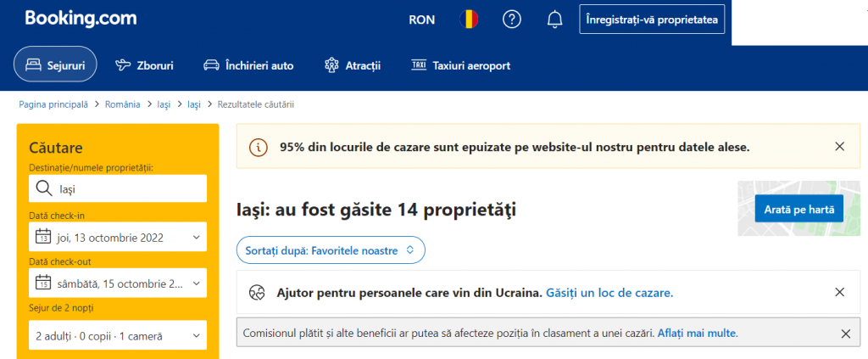Click calendar icon in check-in field
868x359 pixels.
[x=42, y=237]
